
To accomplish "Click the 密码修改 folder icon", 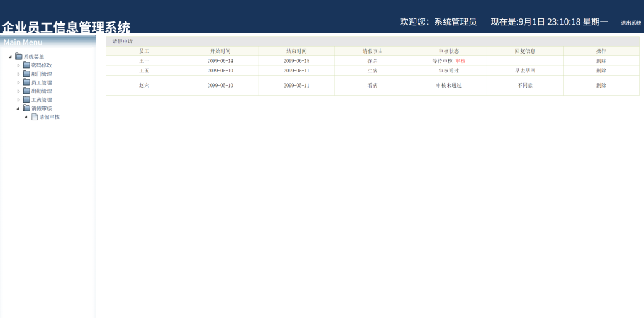I will coord(26,65).
